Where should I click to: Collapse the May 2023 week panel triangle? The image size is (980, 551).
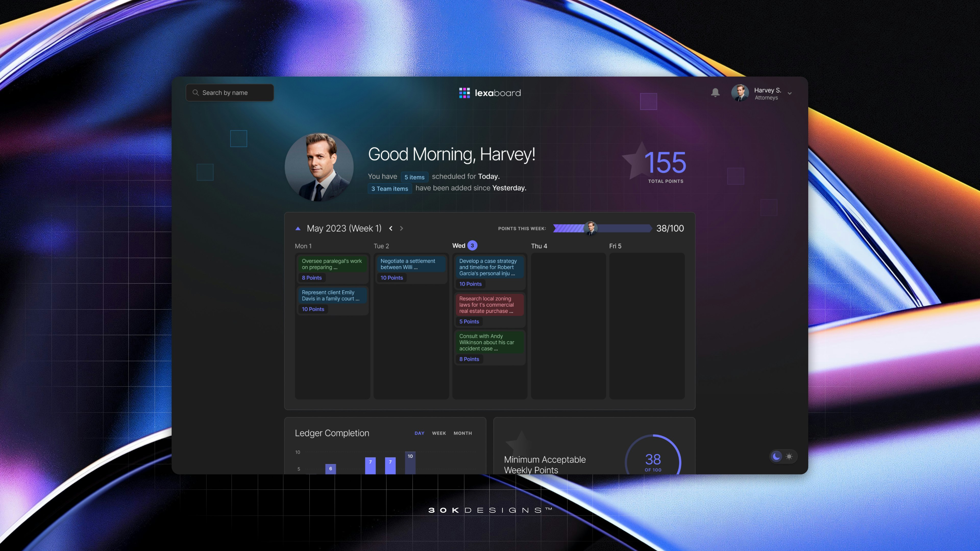pyautogui.click(x=298, y=229)
